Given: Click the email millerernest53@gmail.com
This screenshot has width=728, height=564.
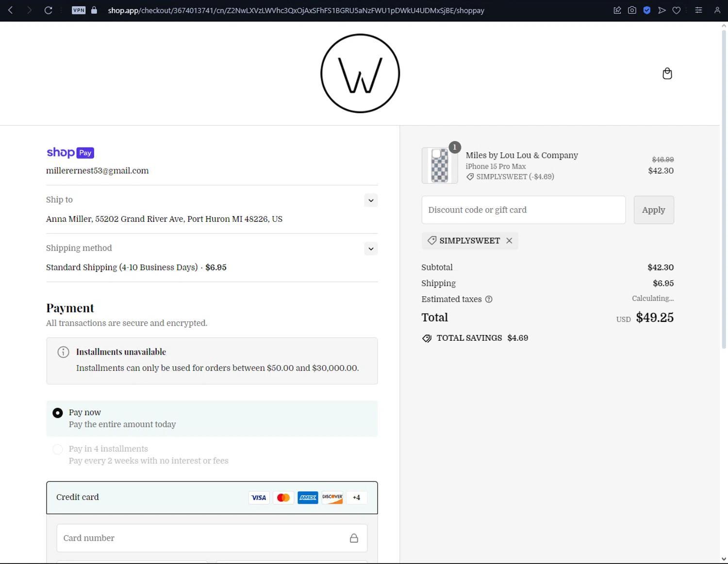Looking at the screenshot, I should pyautogui.click(x=98, y=171).
